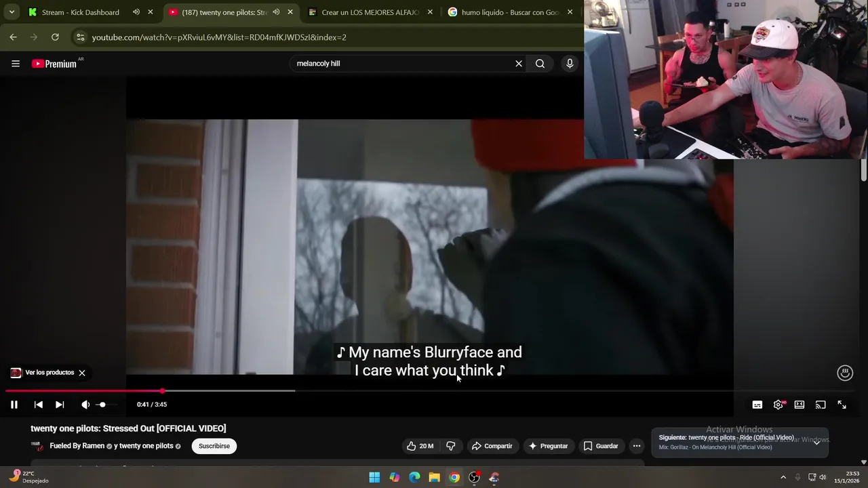The image size is (868, 488).
Task: Cast video to a device
Action: coord(821,405)
